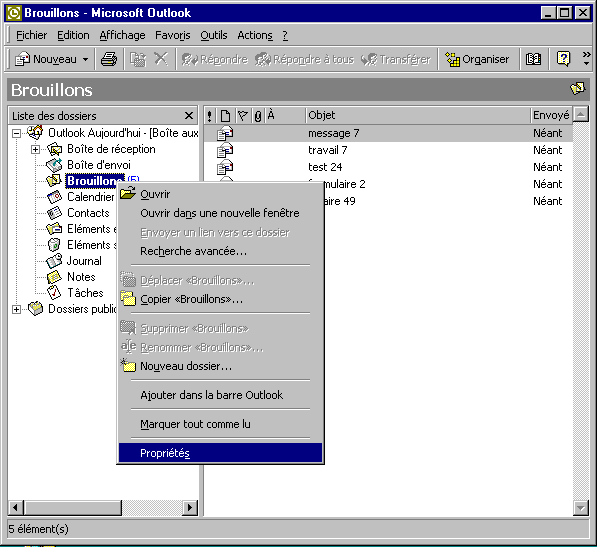The width and height of the screenshot is (597, 547).
Task: Click the draft icon of travail 7
Action: click(x=225, y=150)
